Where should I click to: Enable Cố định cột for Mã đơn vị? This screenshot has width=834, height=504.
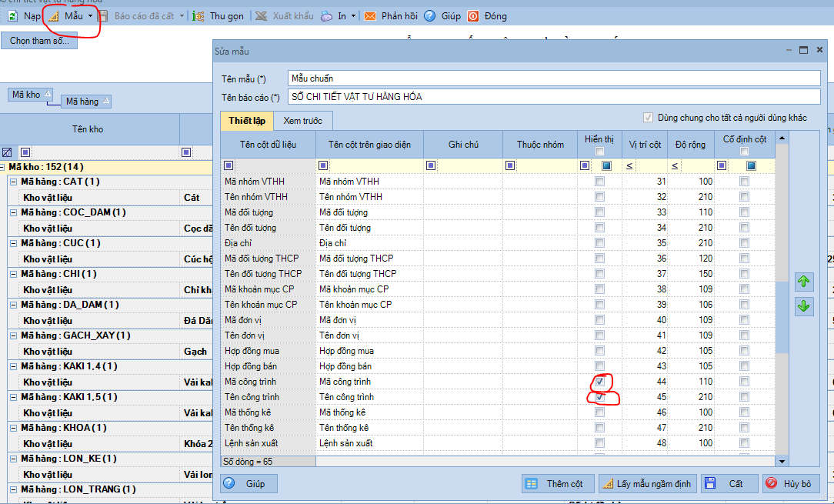tap(744, 320)
